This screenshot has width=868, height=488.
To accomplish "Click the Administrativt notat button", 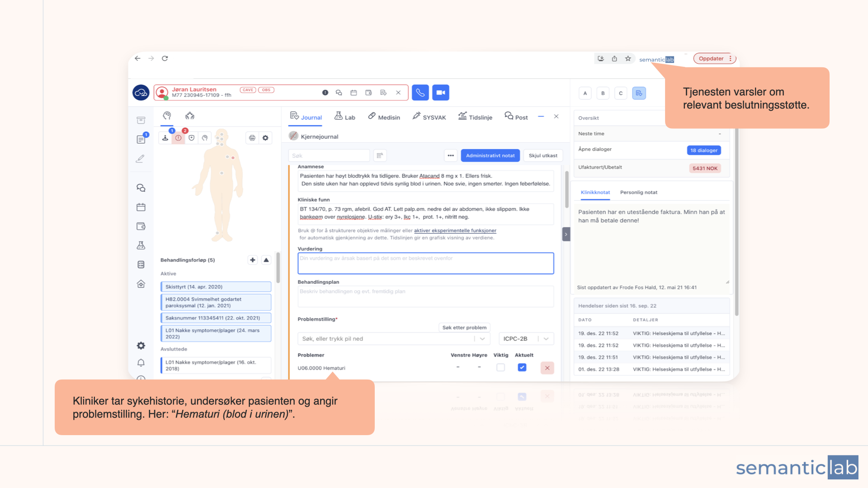I will pyautogui.click(x=490, y=155).
